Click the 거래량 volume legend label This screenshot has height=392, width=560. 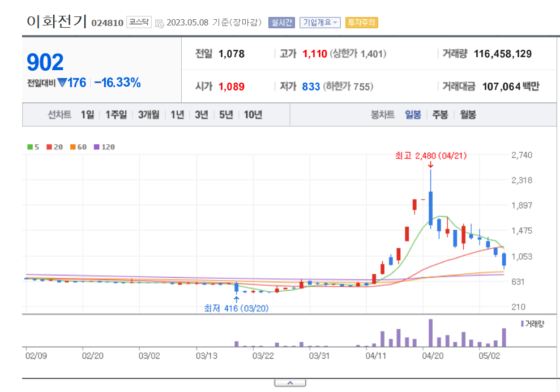532,324
